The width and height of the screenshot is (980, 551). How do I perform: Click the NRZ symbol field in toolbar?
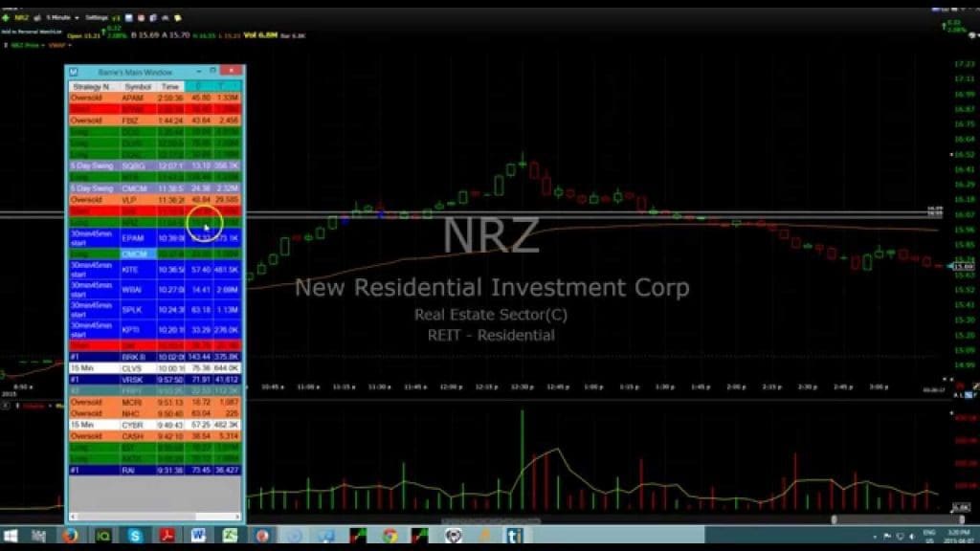click(x=21, y=18)
